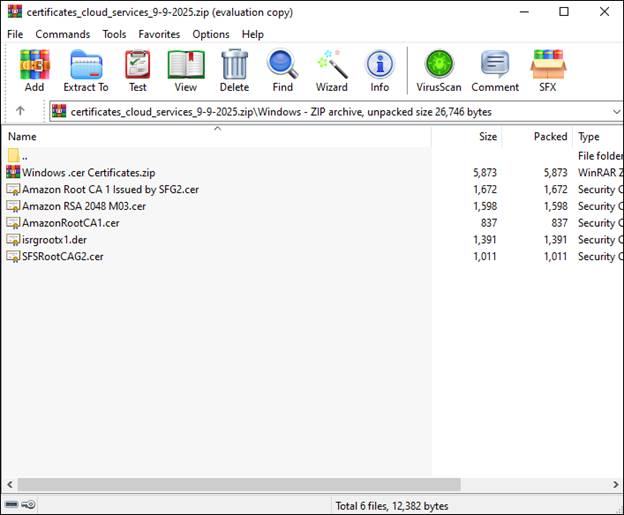The height and width of the screenshot is (515, 624).
Task: Click icon of Windows .cer Certificates.zip
Action: tap(13, 172)
